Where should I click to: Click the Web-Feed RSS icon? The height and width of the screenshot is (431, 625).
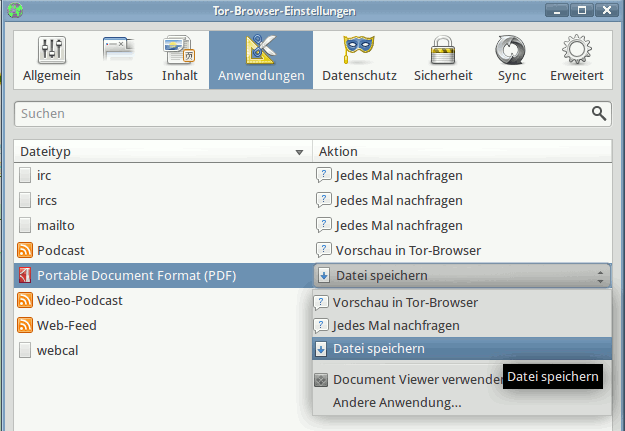tap(25, 325)
